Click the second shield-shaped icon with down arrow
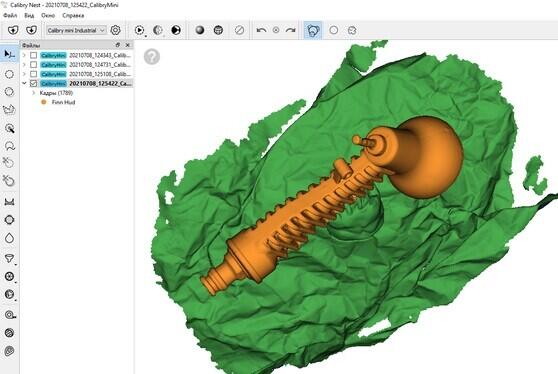558x374 pixels. point(32,30)
